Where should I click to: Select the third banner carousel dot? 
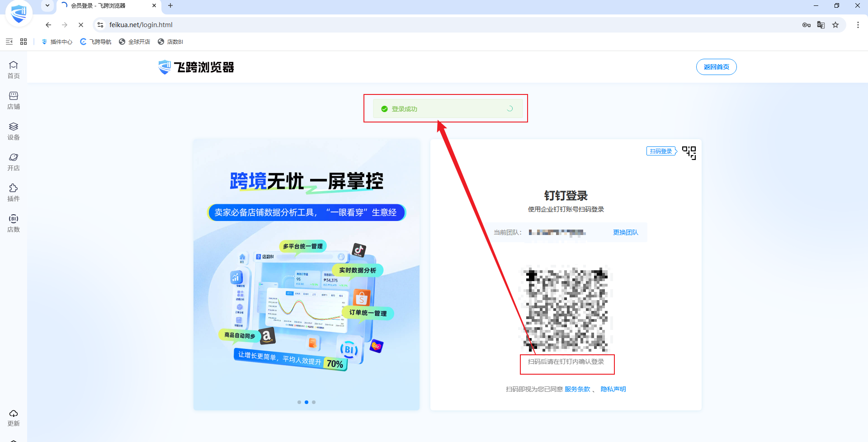[314, 402]
